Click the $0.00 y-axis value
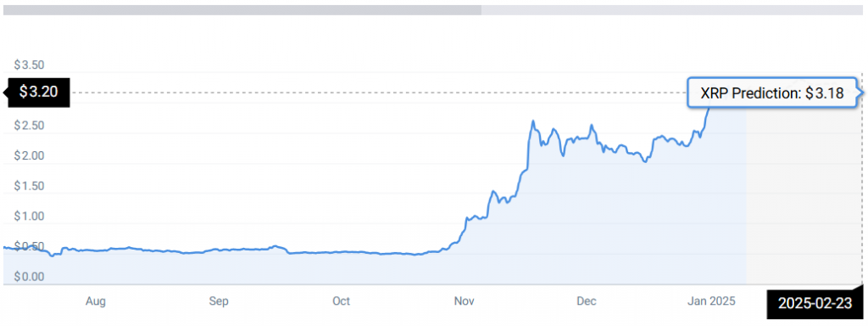This screenshot has height=326, width=868. 29,277
